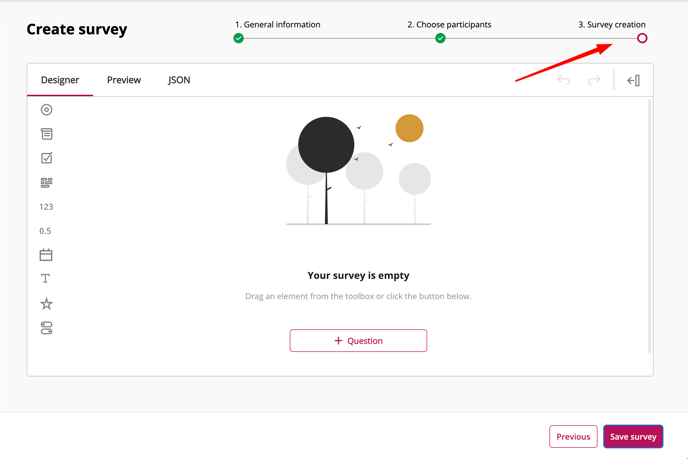This screenshot has width=688, height=459.
Task: Click the + Question button
Action: coord(358,341)
